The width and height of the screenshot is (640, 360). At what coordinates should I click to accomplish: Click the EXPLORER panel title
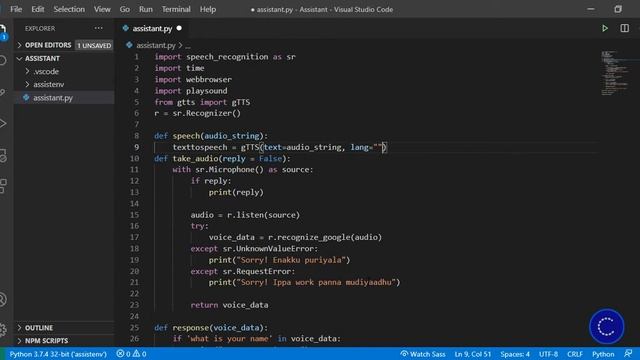tap(40, 28)
